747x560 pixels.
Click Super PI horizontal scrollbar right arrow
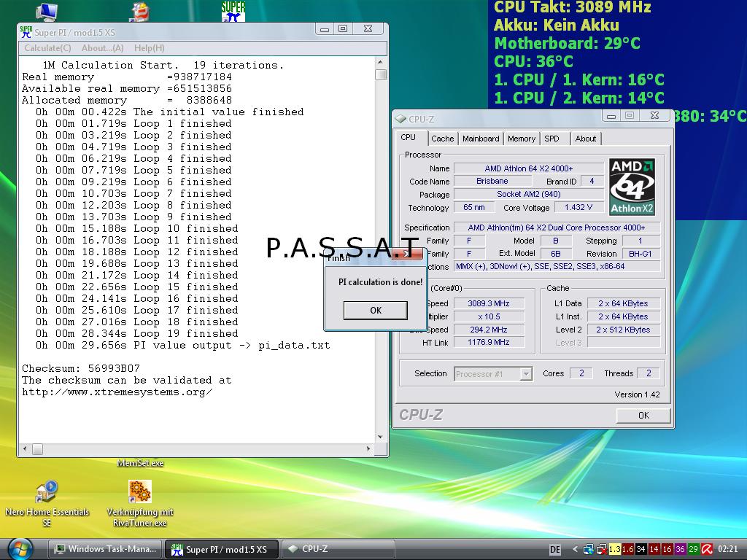click(368, 448)
